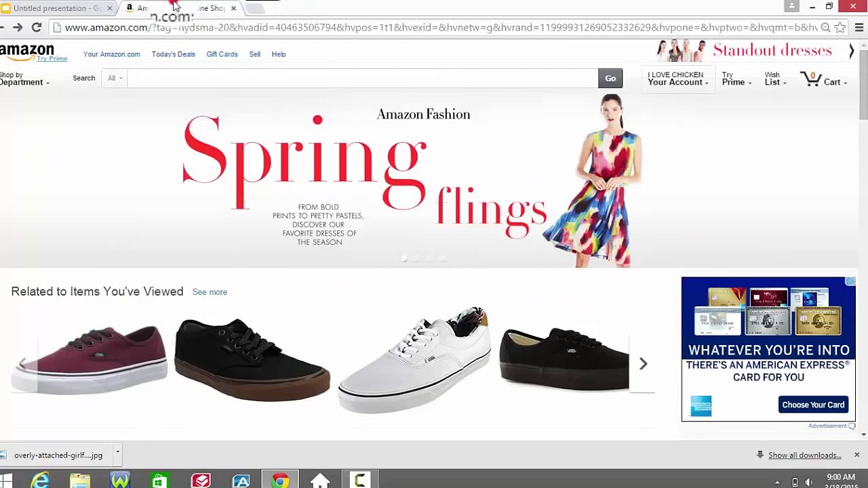
Task: Open the blue A app in taskbar
Action: point(241,481)
